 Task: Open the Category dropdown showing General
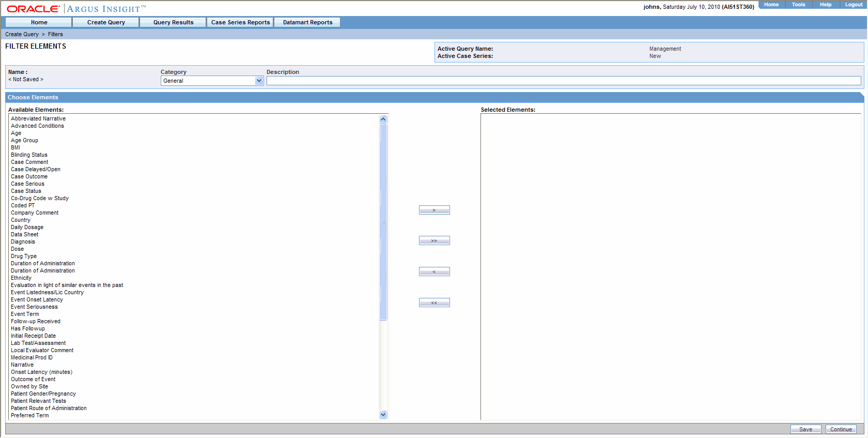click(x=212, y=81)
